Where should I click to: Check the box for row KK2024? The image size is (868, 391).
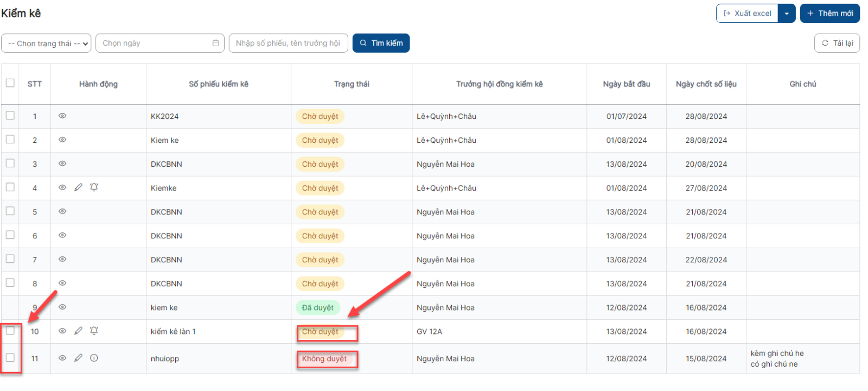tap(10, 116)
